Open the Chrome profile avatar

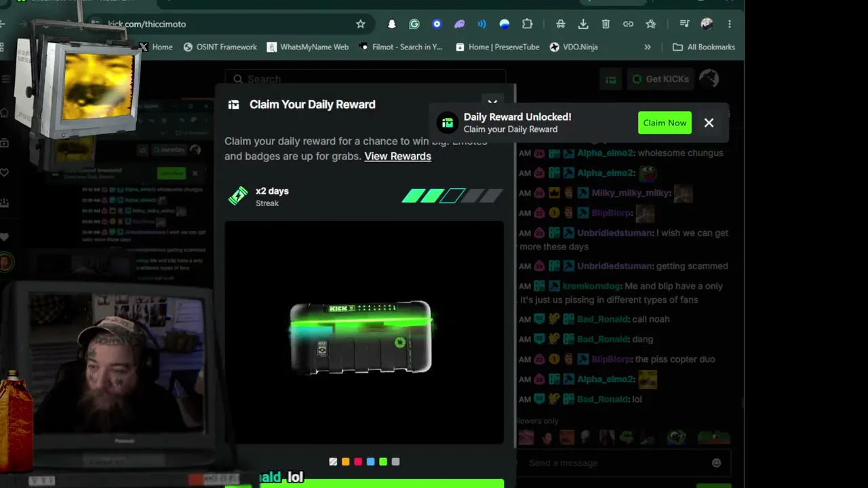click(x=707, y=24)
